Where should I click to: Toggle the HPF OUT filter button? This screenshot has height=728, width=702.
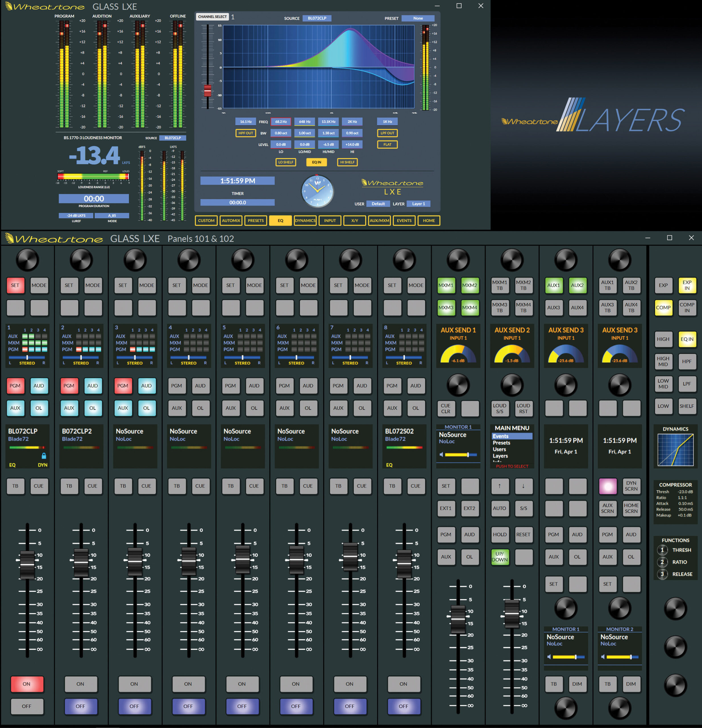tap(245, 133)
